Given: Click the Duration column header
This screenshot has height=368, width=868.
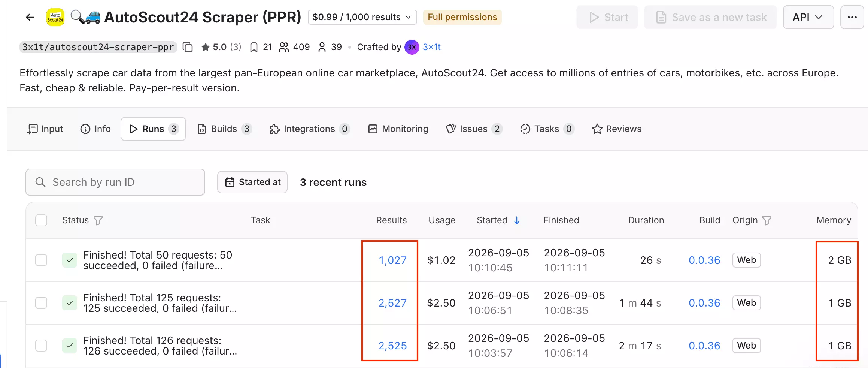Looking at the screenshot, I should (x=646, y=220).
